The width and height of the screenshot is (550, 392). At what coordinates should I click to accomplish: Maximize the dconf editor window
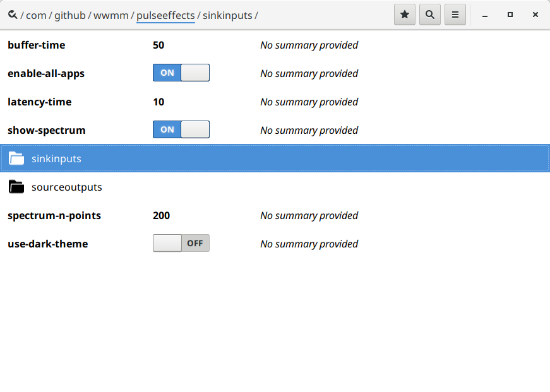pos(510,15)
